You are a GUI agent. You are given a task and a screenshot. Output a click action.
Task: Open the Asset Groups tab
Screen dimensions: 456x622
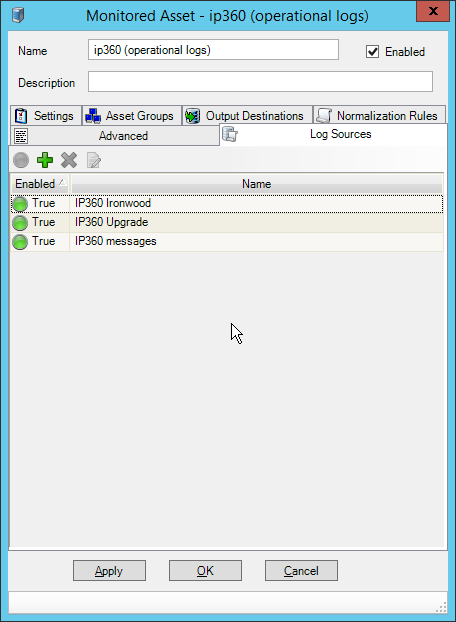click(x=132, y=116)
